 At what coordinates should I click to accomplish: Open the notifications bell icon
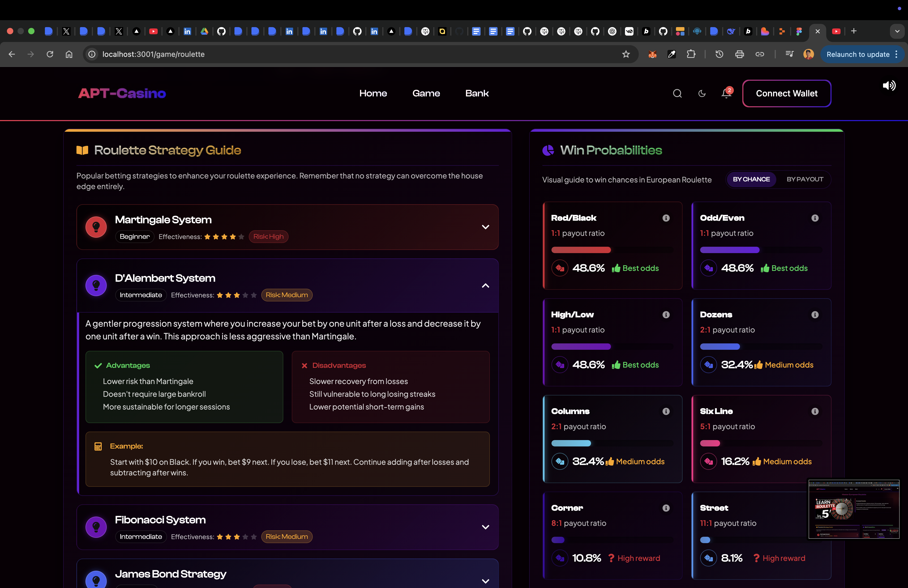(726, 93)
